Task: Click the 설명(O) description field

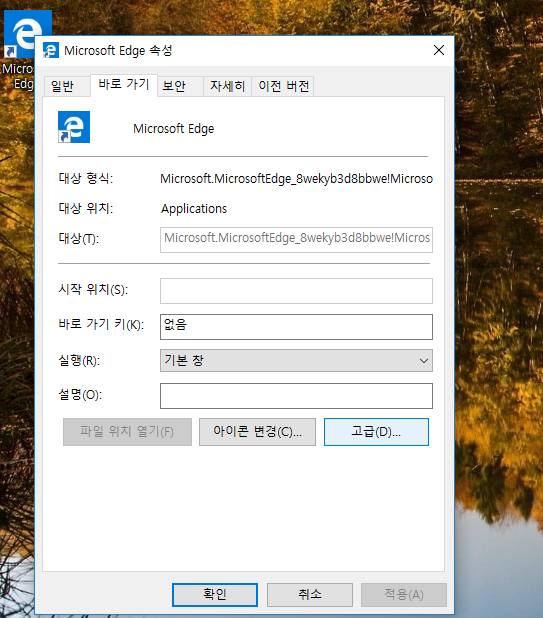Action: pyautogui.click(x=296, y=396)
